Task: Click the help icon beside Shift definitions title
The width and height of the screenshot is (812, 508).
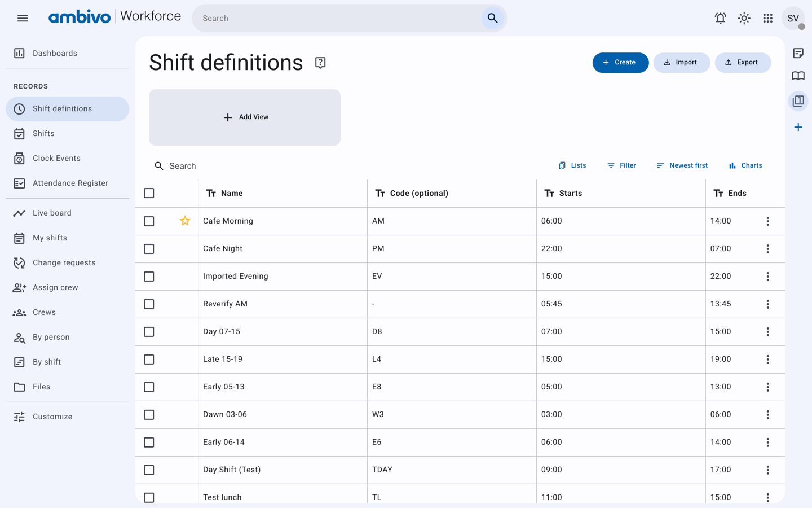Action: tap(320, 63)
